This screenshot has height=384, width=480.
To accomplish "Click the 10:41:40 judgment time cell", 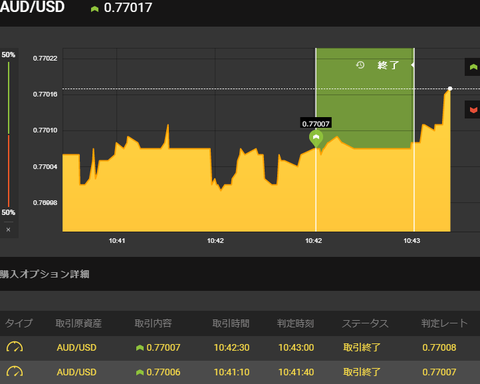I will 296,372.
